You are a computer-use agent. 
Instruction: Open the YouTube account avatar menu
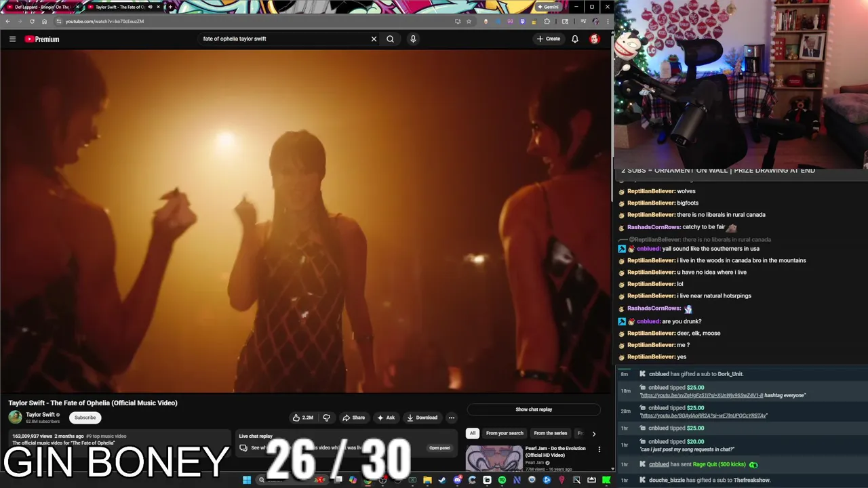tap(595, 39)
